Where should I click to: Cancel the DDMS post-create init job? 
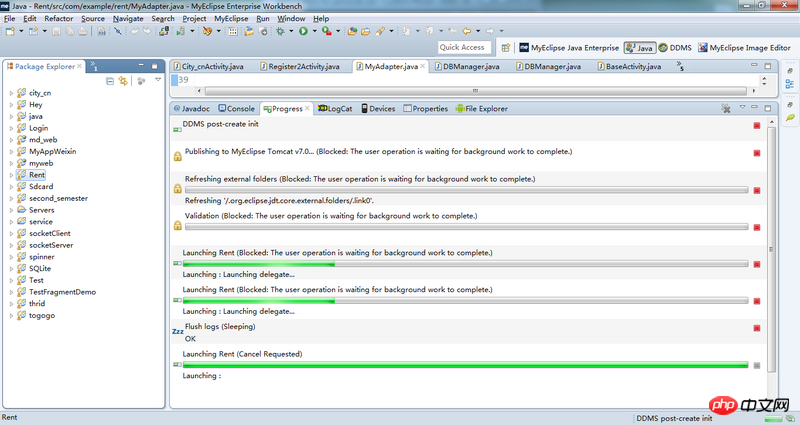[757, 125]
